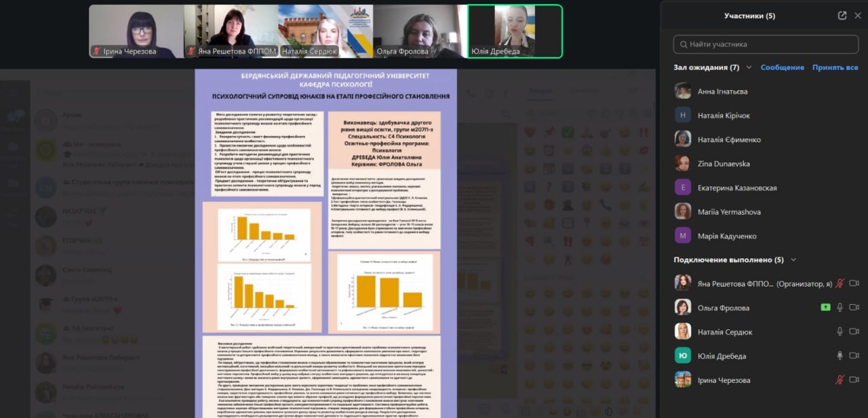Unmute Ірина Черезова's microphone in participant list

pyautogui.click(x=840, y=380)
